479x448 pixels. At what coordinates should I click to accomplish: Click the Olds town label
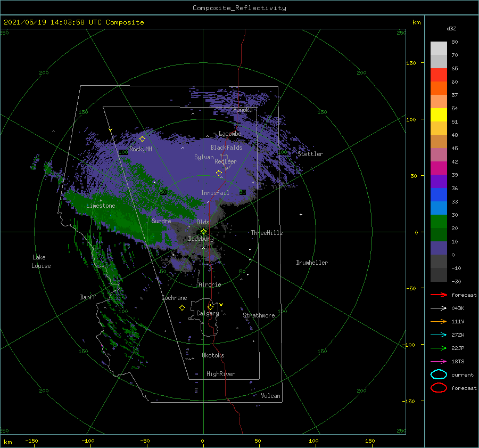click(x=203, y=222)
